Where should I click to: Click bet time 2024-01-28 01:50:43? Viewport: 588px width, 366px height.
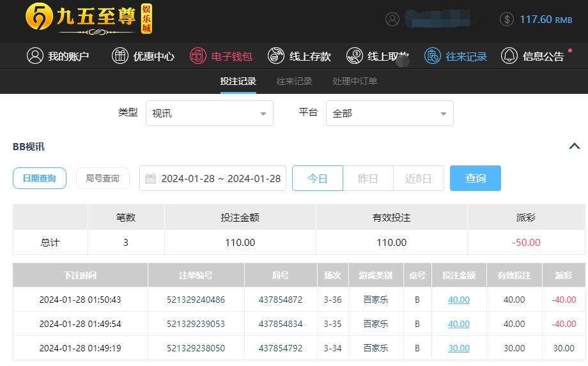[x=81, y=300]
